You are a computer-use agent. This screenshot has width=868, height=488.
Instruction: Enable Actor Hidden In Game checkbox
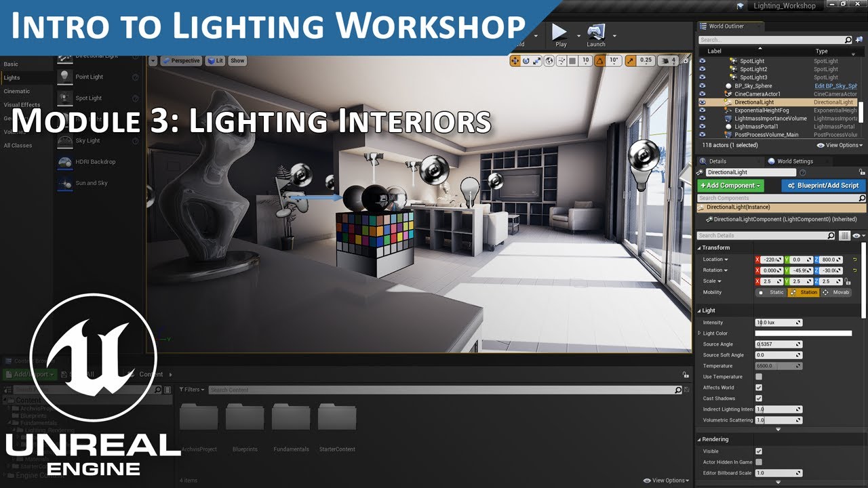[759, 462]
